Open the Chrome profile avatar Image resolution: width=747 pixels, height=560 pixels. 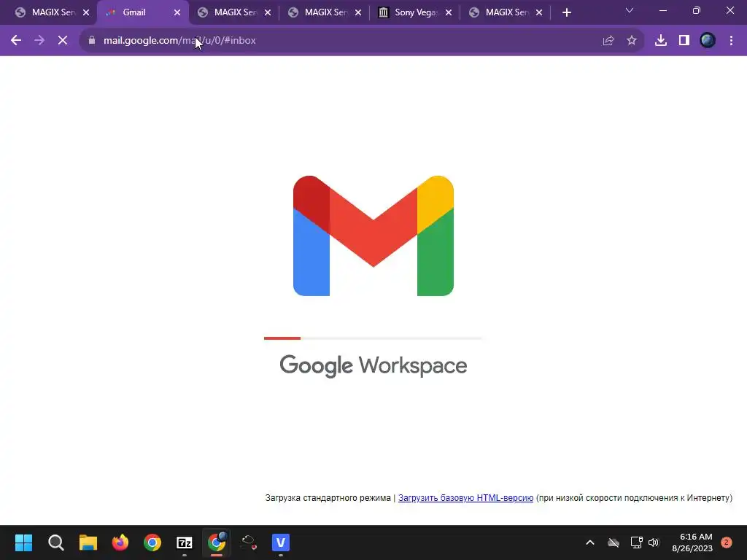[x=708, y=41]
